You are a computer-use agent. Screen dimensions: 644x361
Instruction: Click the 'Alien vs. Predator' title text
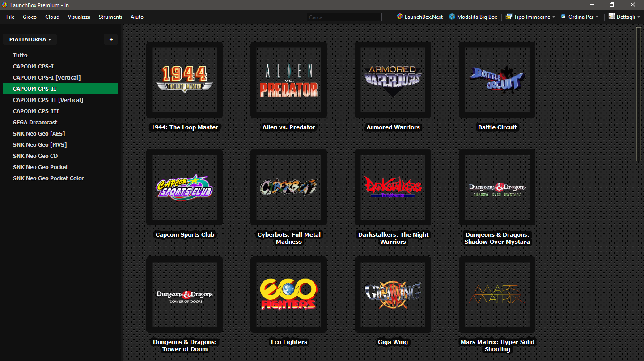tap(289, 127)
